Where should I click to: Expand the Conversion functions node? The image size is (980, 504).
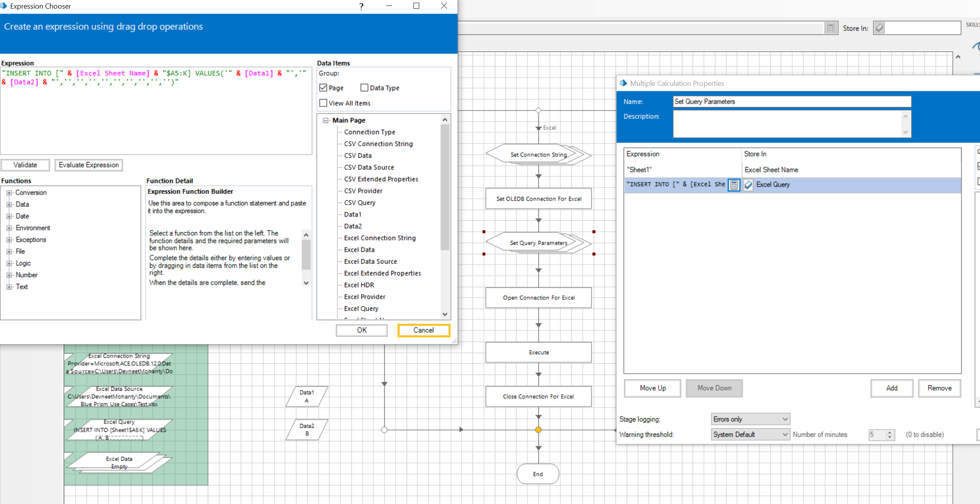coord(9,192)
